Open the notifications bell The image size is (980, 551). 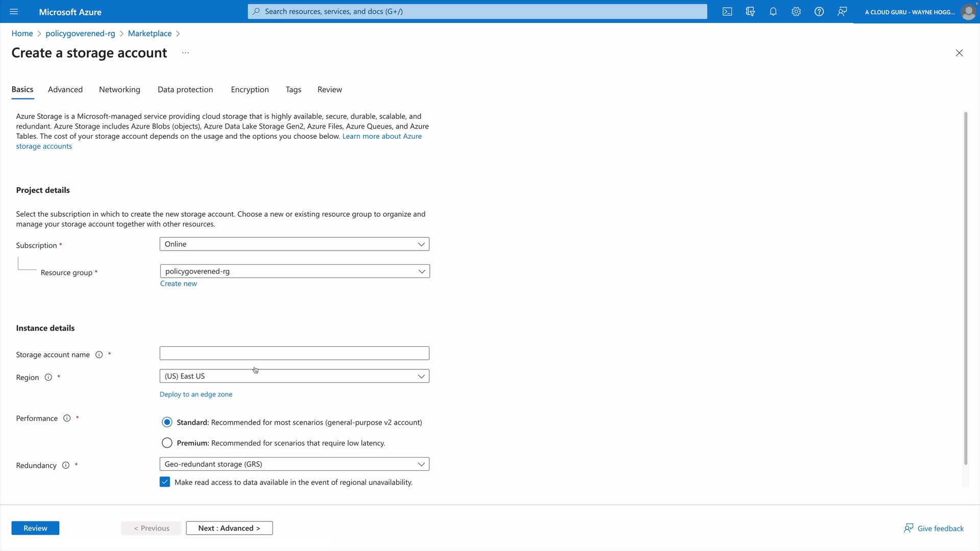pos(773,11)
